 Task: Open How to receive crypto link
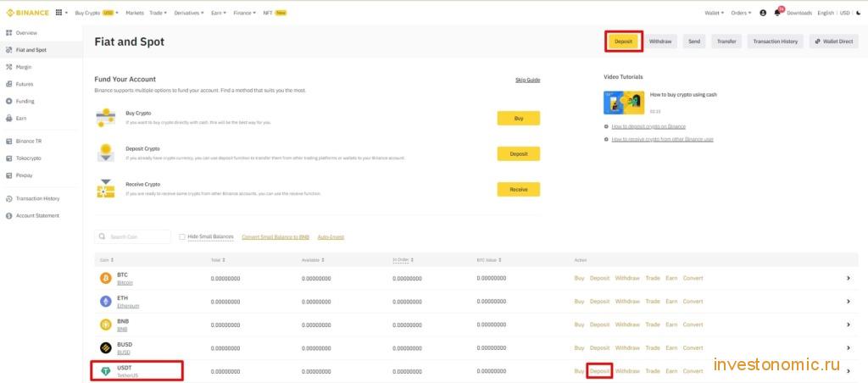(662, 139)
